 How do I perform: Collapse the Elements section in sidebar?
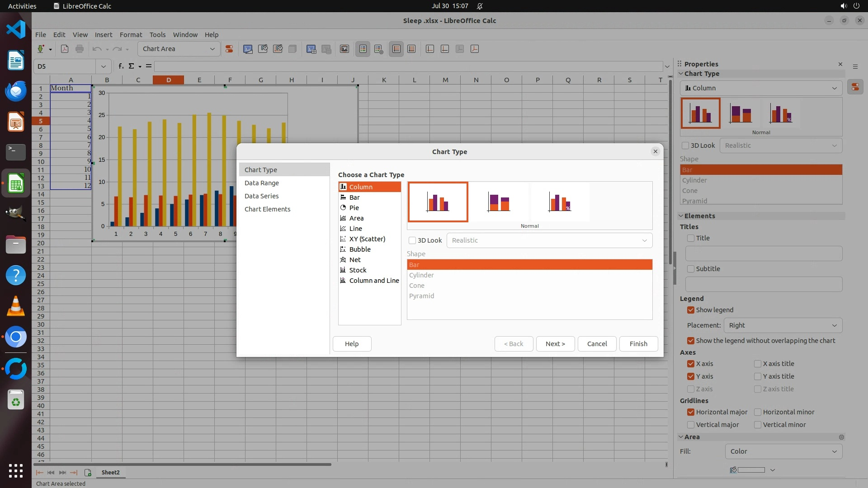tap(681, 216)
